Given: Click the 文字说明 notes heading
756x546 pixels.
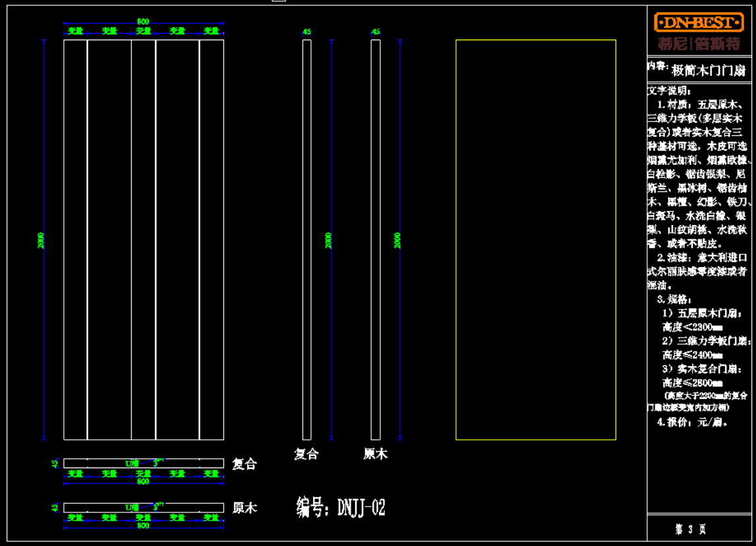Looking at the screenshot, I should pyautogui.click(x=668, y=90).
